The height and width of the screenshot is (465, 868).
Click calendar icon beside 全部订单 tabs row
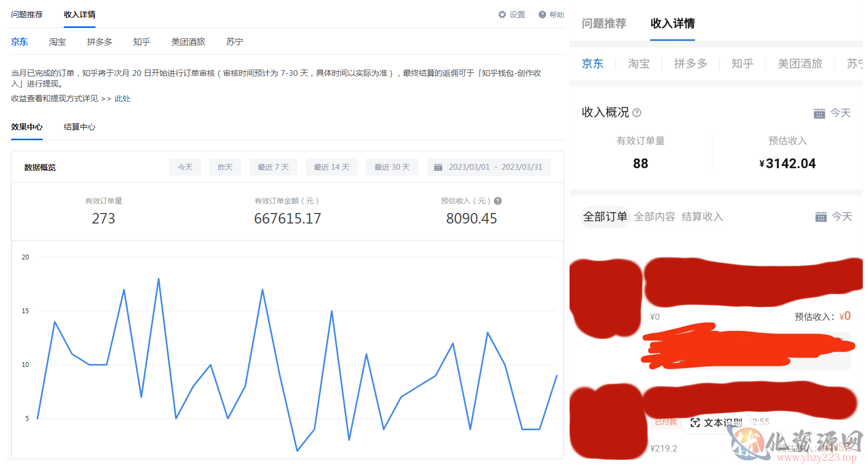(821, 217)
